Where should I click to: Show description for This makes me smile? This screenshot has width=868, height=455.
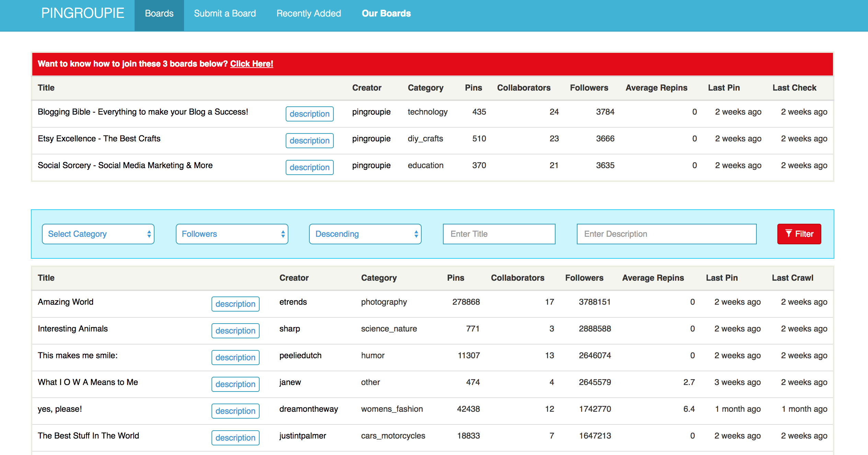point(236,358)
